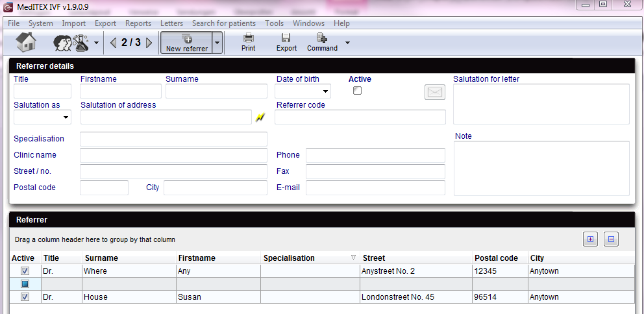Go to next referrer record arrow
Image resolution: width=644 pixels, height=314 pixels.
click(149, 42)
